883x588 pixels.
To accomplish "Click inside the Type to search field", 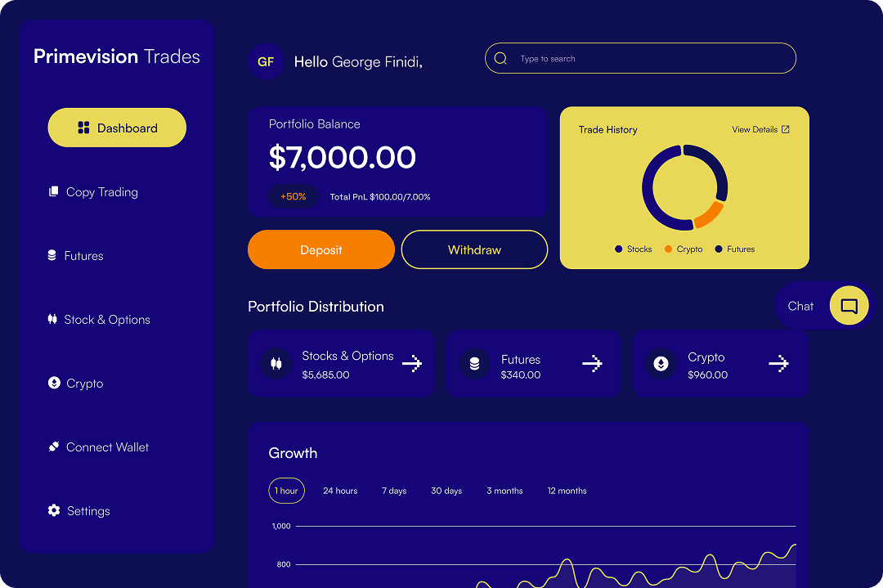I will pos(638,58).
